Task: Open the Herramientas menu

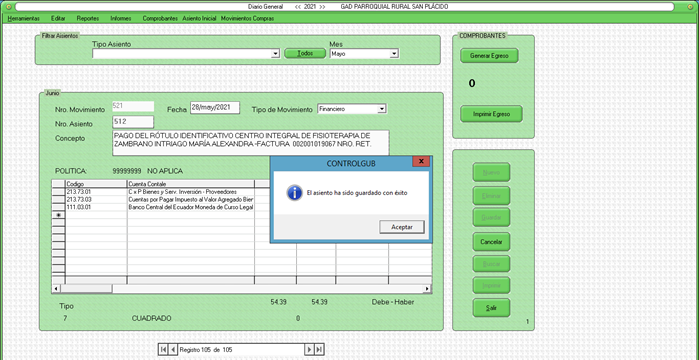Action: (24, 19)
